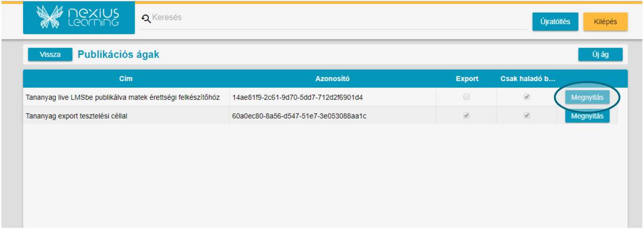
Task: Select the Tananyag live LMSbe publikálva row title
Action: [x=122, y=97]
